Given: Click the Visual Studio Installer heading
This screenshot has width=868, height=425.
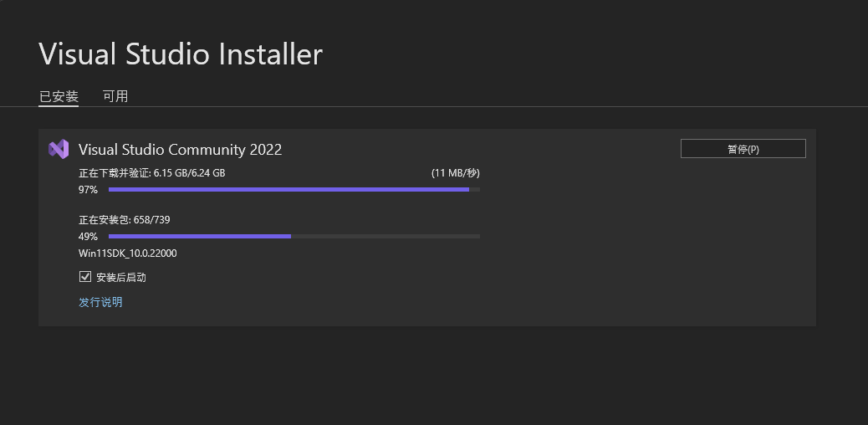Looking at the screenshot, I should (181, 54).
